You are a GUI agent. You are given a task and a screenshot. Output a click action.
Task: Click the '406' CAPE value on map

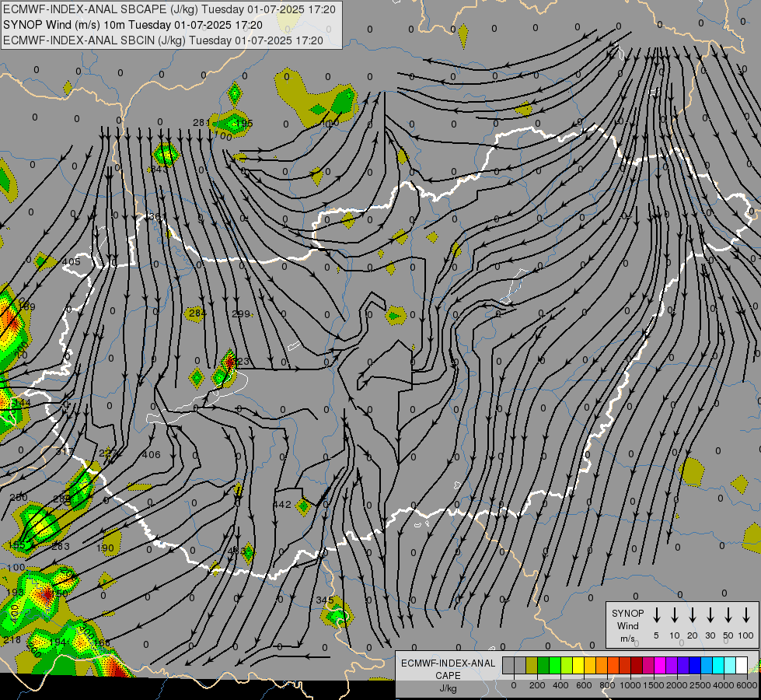click(152, 455)
